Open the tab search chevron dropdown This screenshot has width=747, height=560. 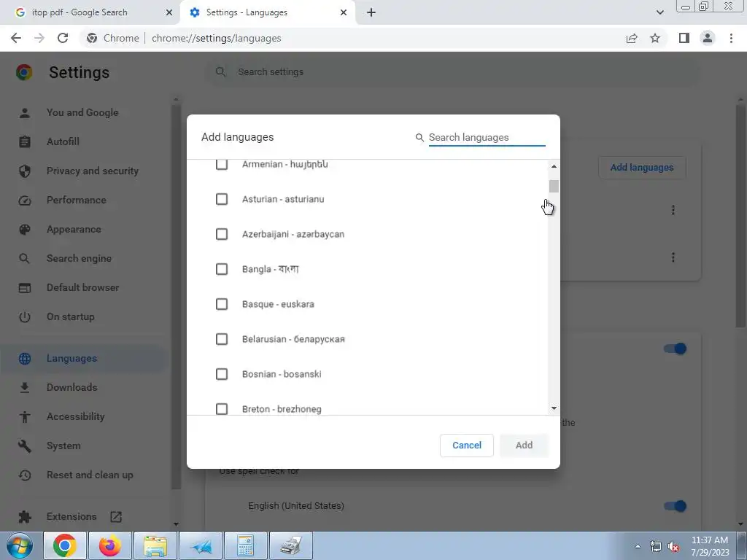[659, 12]
